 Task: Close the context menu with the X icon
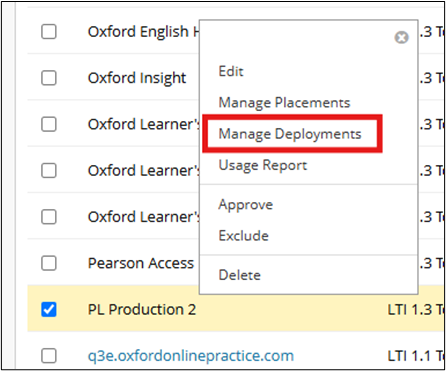pyautogui.click(x=401, y=37)
